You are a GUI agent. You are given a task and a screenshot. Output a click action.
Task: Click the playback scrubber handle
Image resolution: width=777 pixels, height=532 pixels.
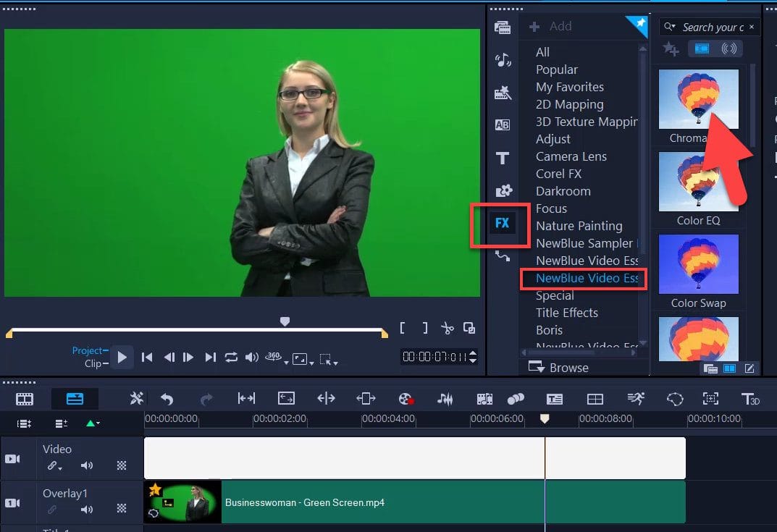[x=285, y=321]
